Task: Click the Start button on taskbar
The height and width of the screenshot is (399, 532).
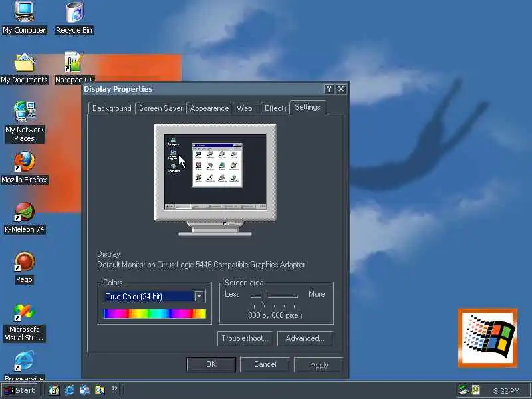Action: [20, 390]
